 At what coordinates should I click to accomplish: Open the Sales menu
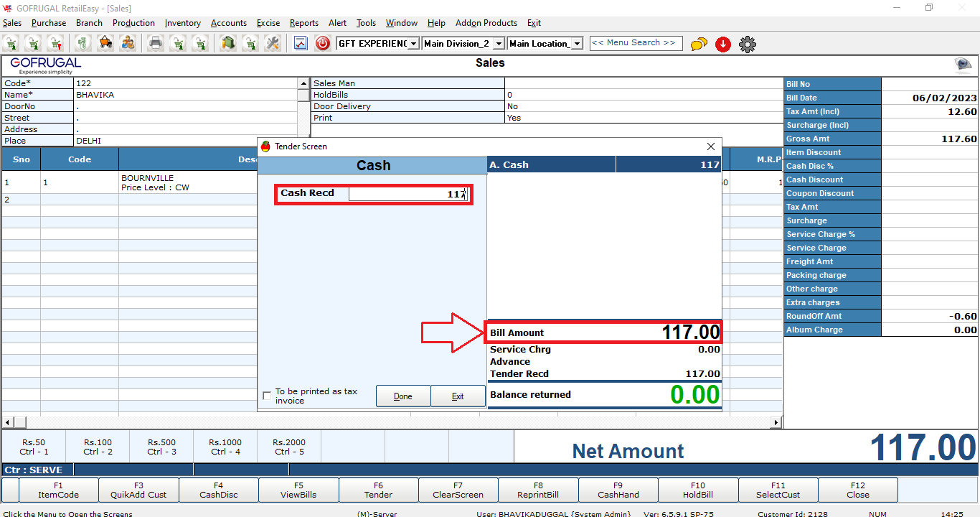pos(12,23)
